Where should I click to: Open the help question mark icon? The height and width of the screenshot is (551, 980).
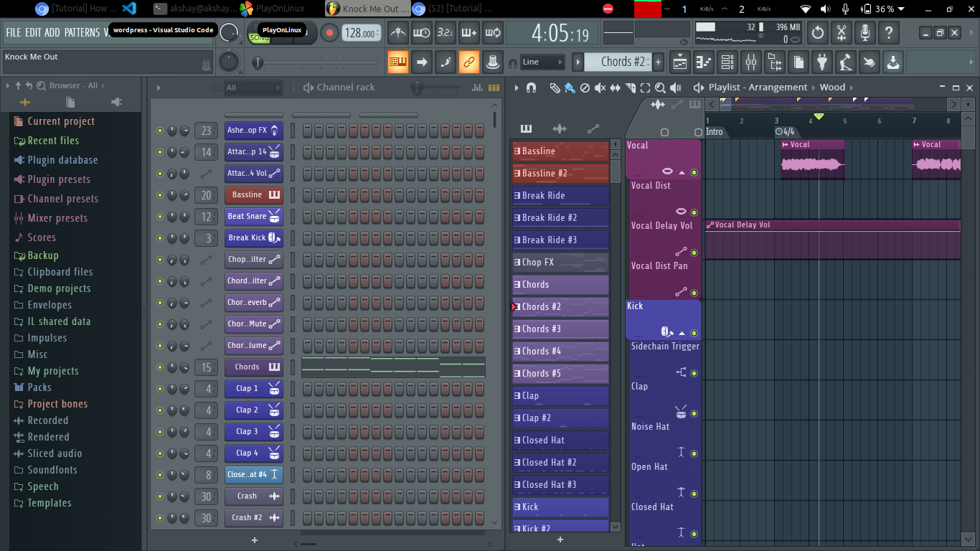(x=889, y=33)
